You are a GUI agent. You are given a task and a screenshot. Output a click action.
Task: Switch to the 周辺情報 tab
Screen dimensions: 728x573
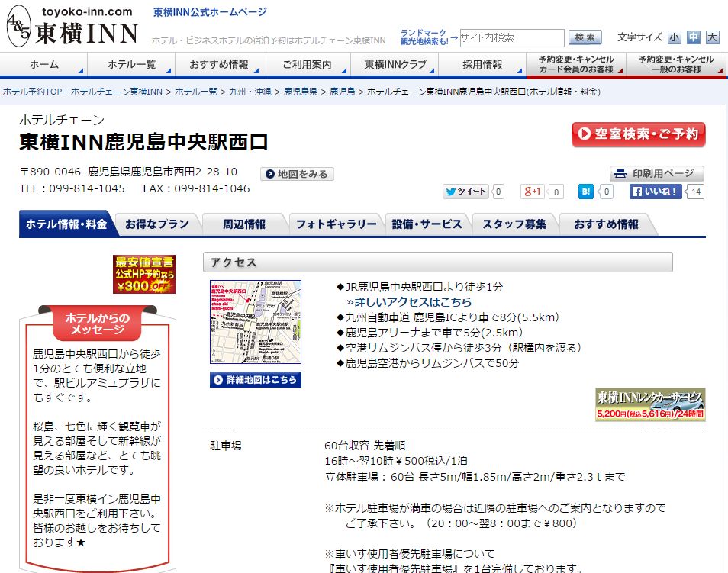(244, 224)
